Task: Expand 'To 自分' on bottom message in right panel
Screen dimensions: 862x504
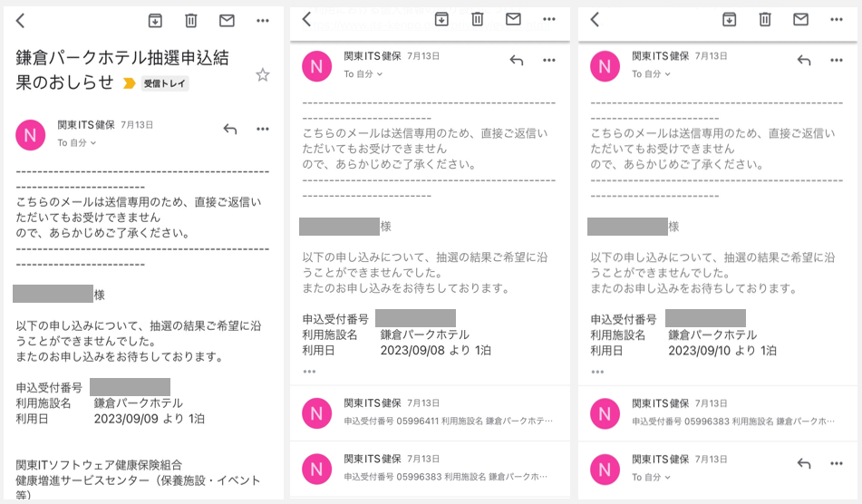Action: click(652, 477)
